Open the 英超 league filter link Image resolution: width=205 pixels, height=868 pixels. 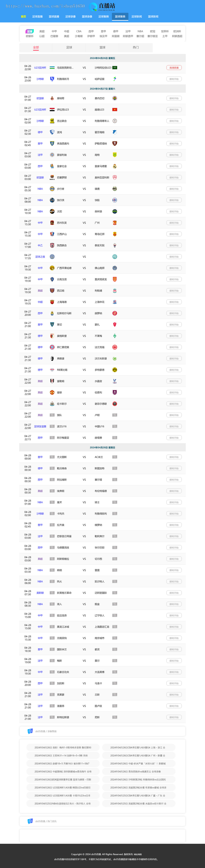coord(42,31)
